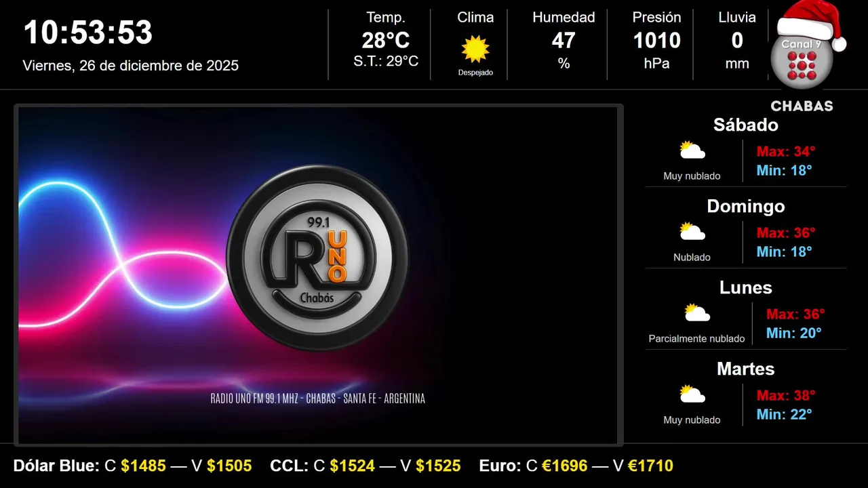Screen dimensions: 868x488
Task: Click the Domingo Min: 18° reading
Action: 785,251
